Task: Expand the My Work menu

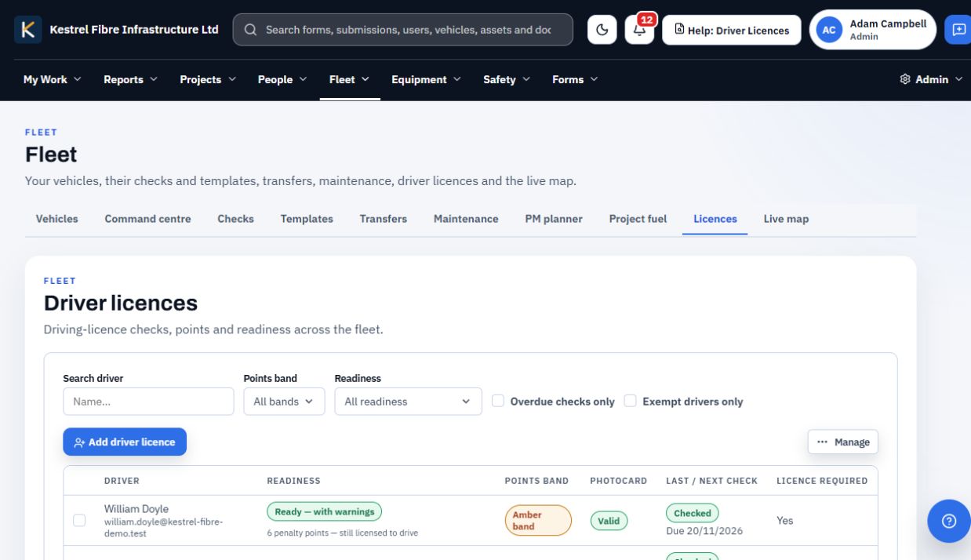Action: [x=53, y=79]
